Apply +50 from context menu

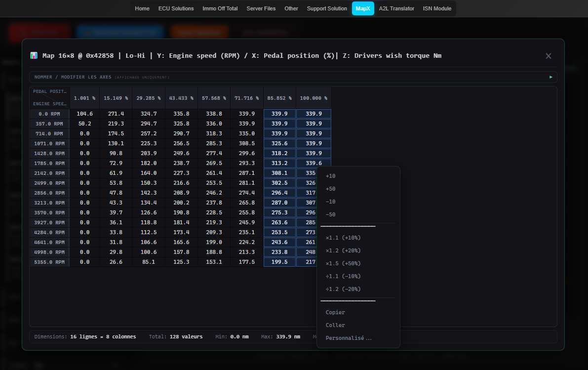point(358,189)
